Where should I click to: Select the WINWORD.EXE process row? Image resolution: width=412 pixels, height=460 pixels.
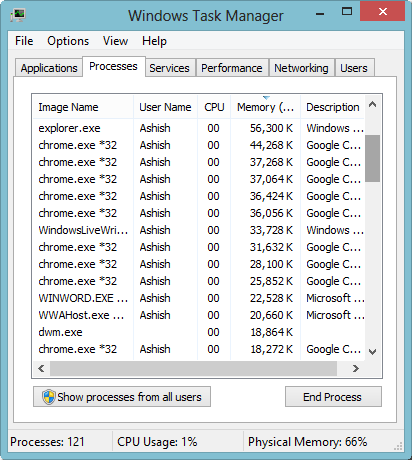coord(199,298)
